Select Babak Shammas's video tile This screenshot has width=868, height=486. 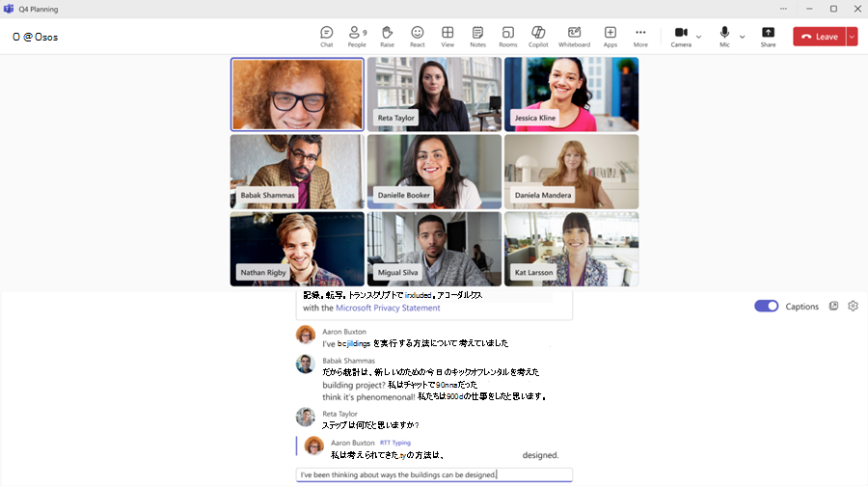click(x=297, y=172)
